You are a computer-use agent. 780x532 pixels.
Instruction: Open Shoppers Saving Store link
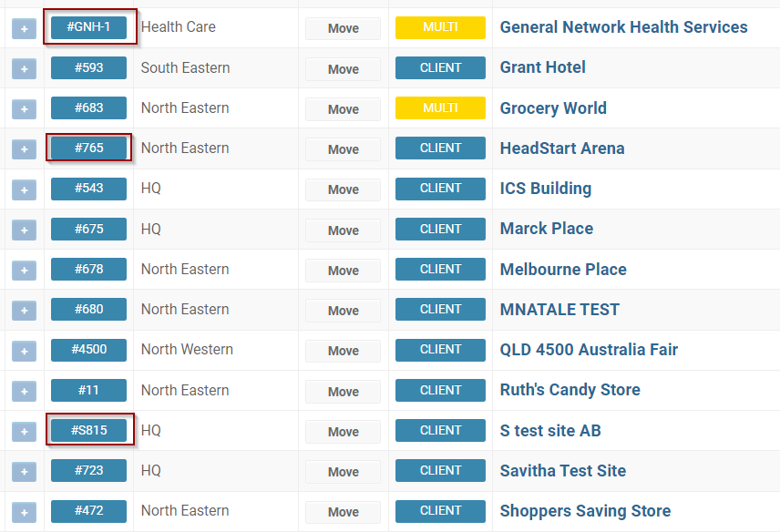pos(585,511)
